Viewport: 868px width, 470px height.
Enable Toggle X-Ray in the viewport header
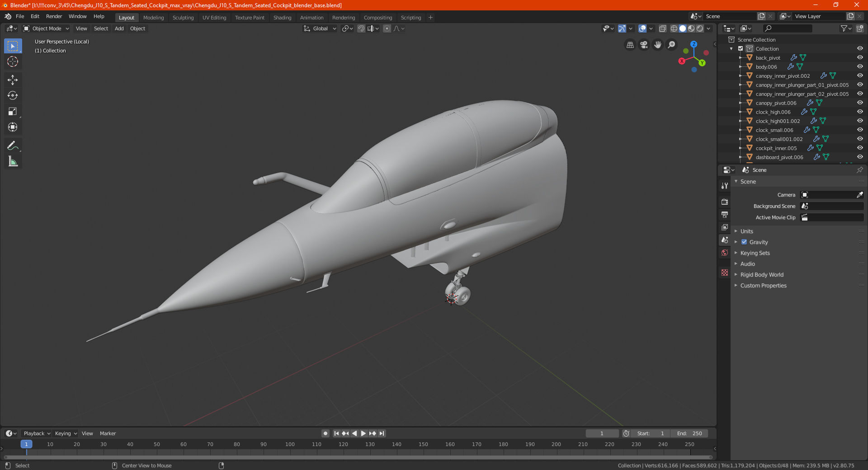point(663,28)
